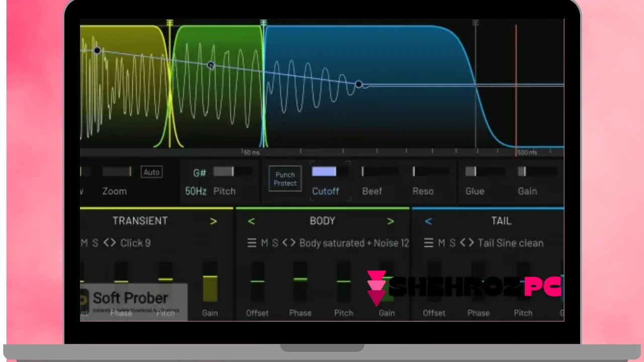Click the <> preset arrows beside Body saturated
Image resolution: width=644 pixels, height=362 pixels.
coord(289,243)
